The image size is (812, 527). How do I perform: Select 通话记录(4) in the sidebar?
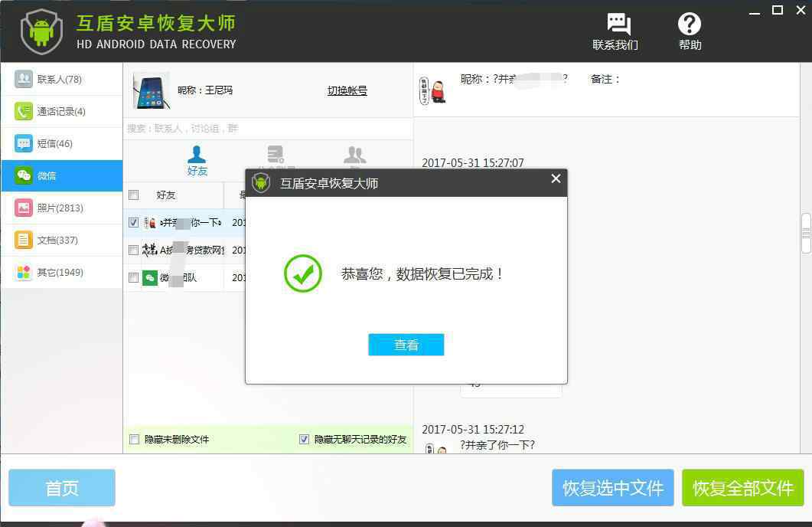(x=62, y=111)
